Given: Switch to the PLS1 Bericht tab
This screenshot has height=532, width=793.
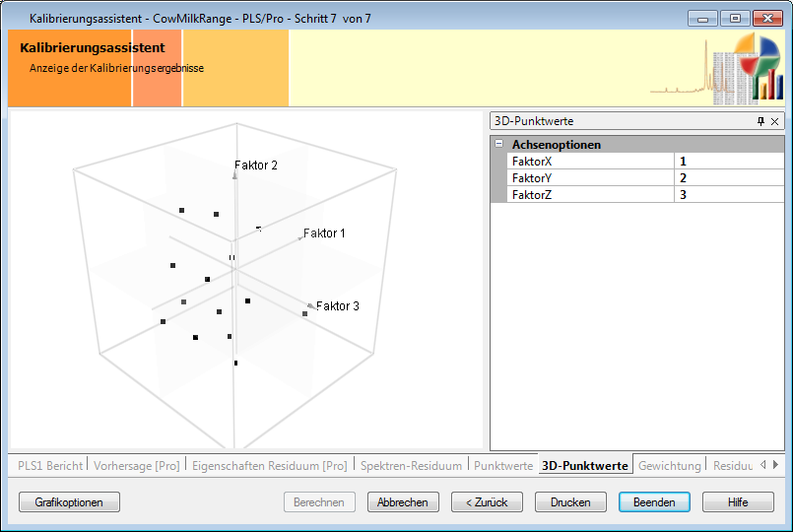Looking at the screenshot, I should tap(50, 465).
